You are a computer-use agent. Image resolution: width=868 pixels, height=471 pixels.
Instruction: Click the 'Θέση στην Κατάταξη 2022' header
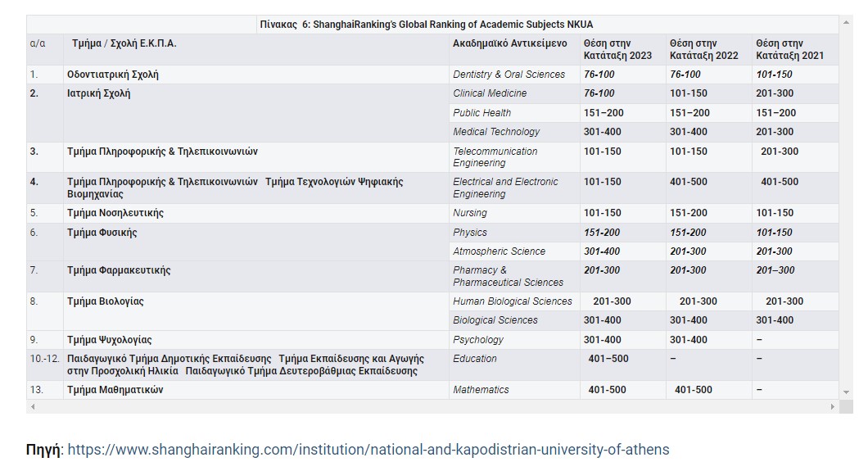click(x=703, y=49)
